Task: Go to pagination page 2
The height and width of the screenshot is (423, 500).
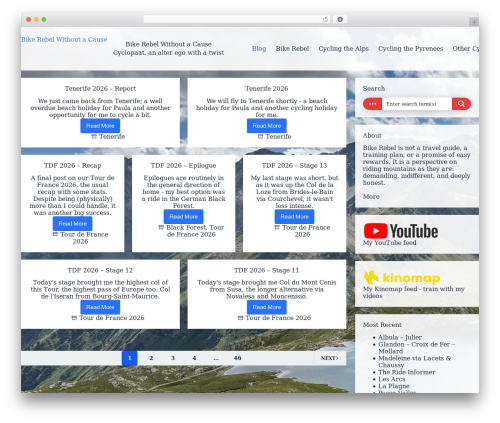Action: tap(151, 358)
